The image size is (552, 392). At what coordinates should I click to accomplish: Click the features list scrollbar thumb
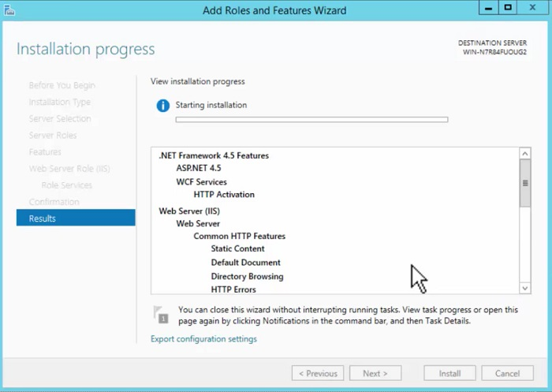pos(525,183)
